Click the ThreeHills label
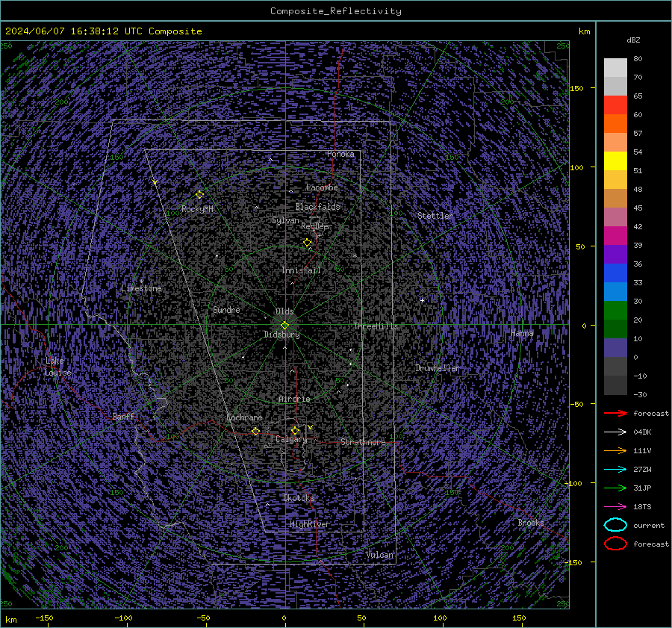The width and height of the screenshot is (672, 628). click(x=376, y=326)
